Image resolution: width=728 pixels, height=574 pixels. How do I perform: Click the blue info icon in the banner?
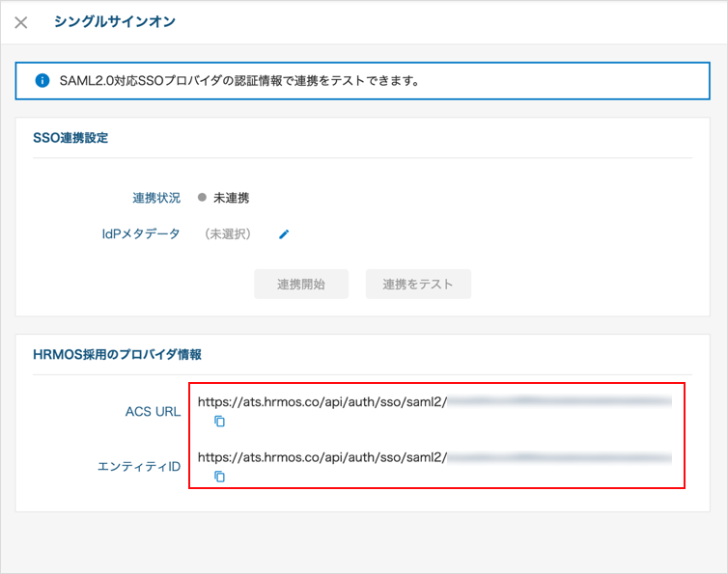click(x=42, y=81)
